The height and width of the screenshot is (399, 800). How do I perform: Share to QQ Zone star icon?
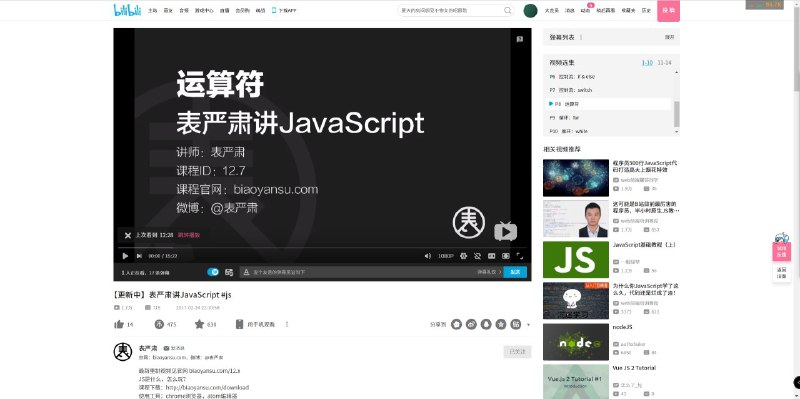click(501, 324)
